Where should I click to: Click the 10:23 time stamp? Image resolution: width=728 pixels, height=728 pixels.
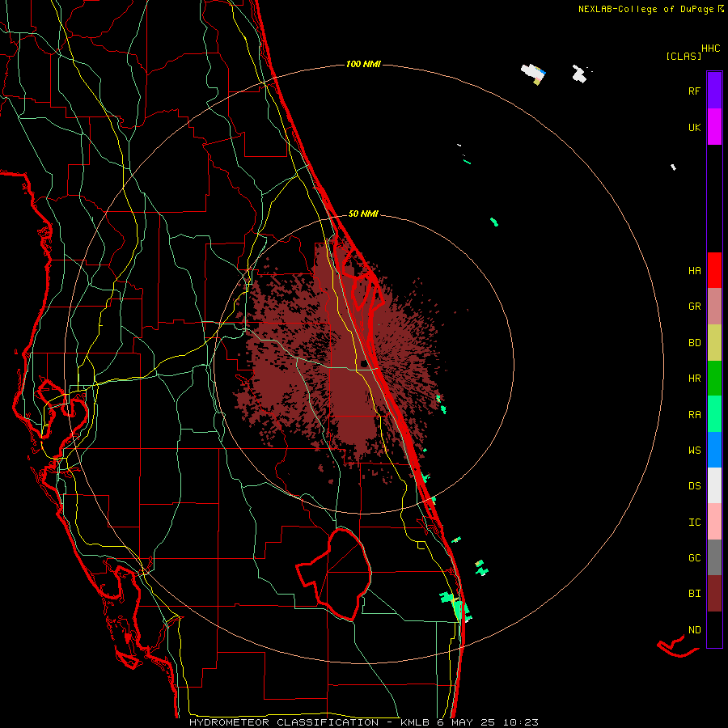[x=523, y=722]
